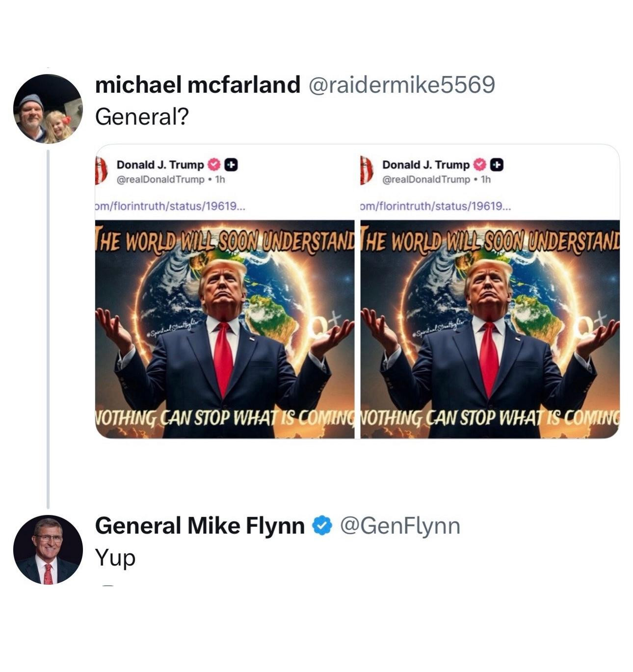Open General Mike Flynn's profile picture

(48, 549)
